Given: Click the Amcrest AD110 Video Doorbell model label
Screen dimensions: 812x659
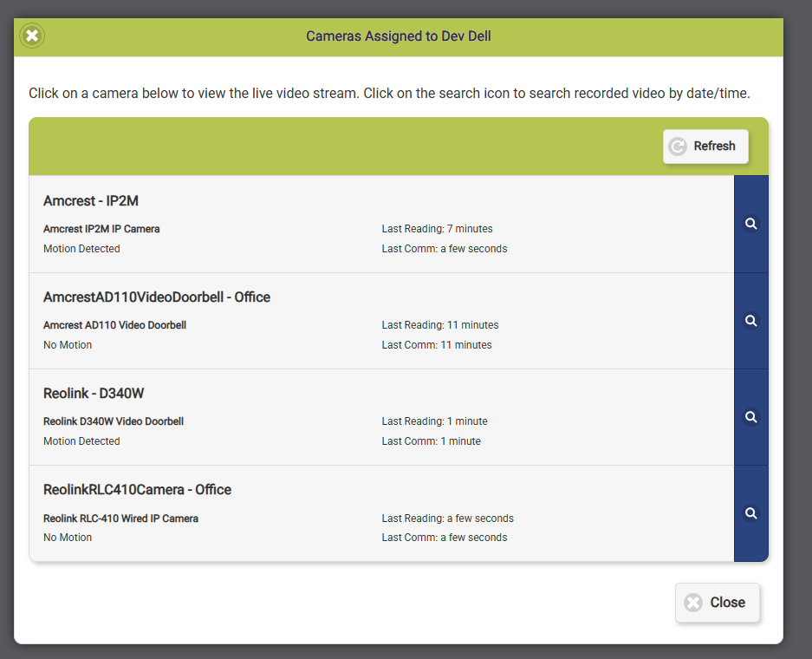Looking at the screenshot, I should click(114, 325).
